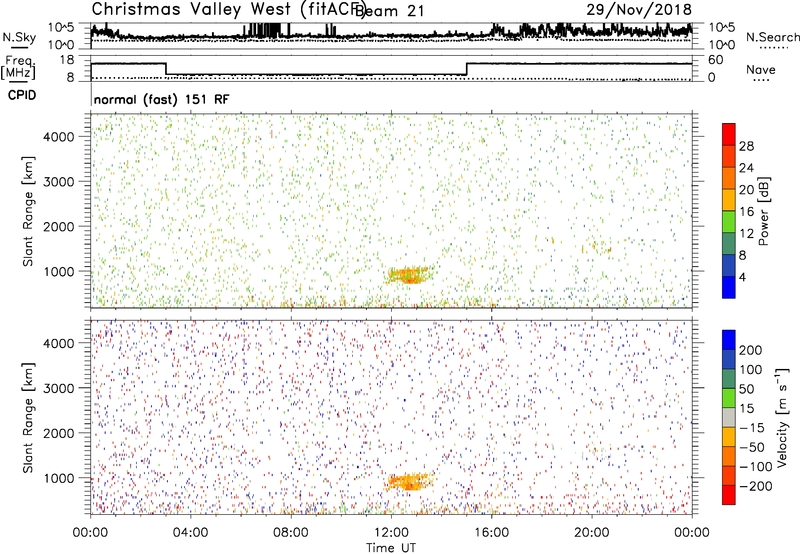This screenshot has width=800, height=554.
Task: Click the "CPID" label
Action: pos(22,95)
